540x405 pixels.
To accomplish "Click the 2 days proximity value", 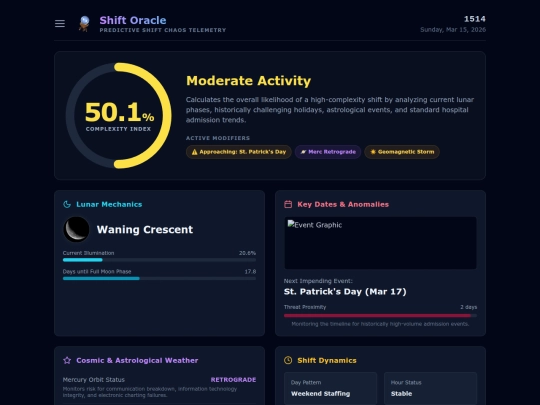I will [x=468, y=307].
